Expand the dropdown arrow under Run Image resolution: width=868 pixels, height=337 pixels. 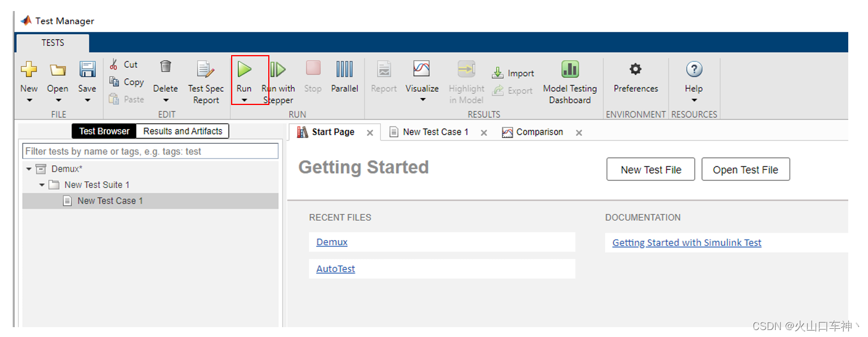[244, 100]
